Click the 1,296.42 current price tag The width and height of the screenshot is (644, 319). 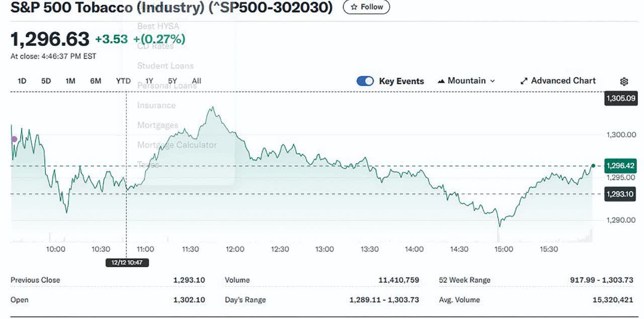(620, 166)
